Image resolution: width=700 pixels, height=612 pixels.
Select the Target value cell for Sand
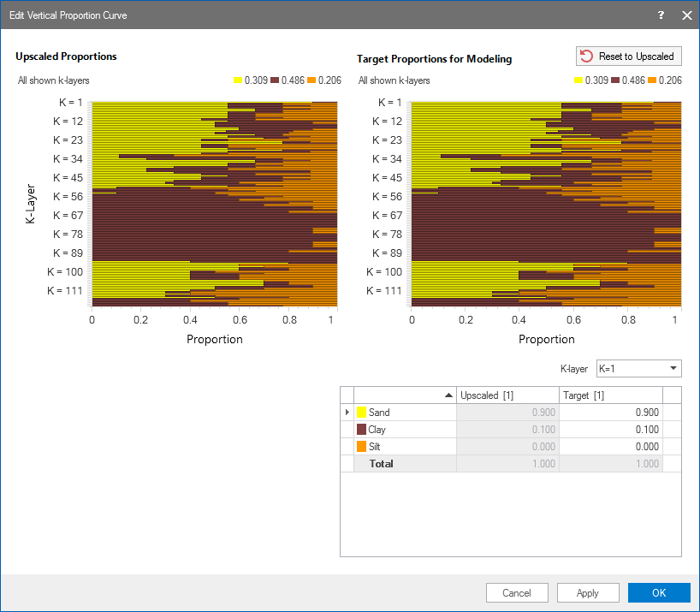click(x=610, y=413)
